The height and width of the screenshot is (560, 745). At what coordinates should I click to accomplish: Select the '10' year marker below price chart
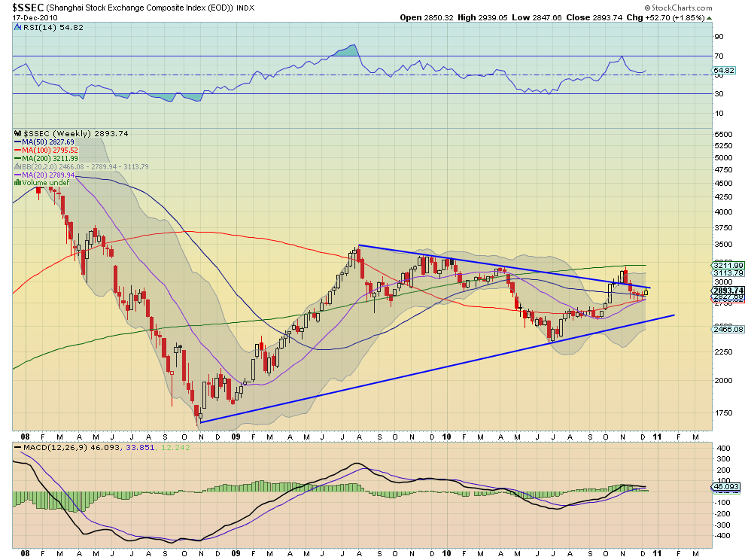pos(446,437)
